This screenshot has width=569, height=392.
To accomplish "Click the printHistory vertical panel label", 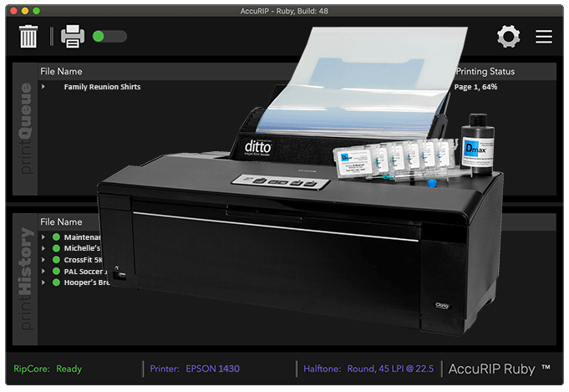I will 25,279.
